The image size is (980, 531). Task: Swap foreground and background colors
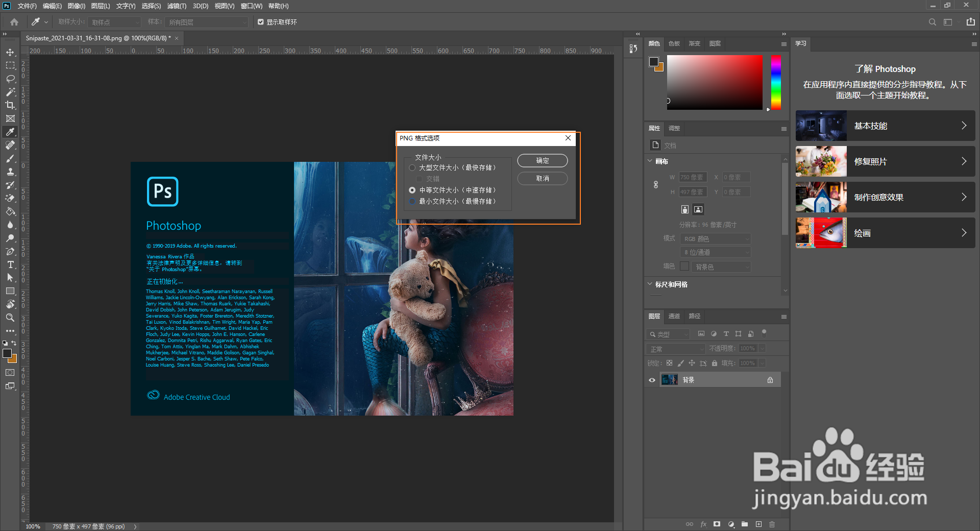coord(14,343)
